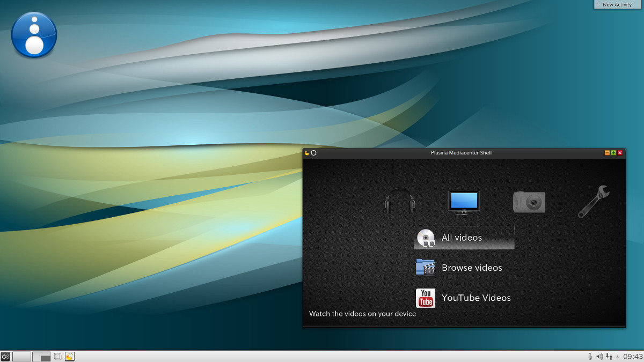Select the Videos monitor icon

464,202
